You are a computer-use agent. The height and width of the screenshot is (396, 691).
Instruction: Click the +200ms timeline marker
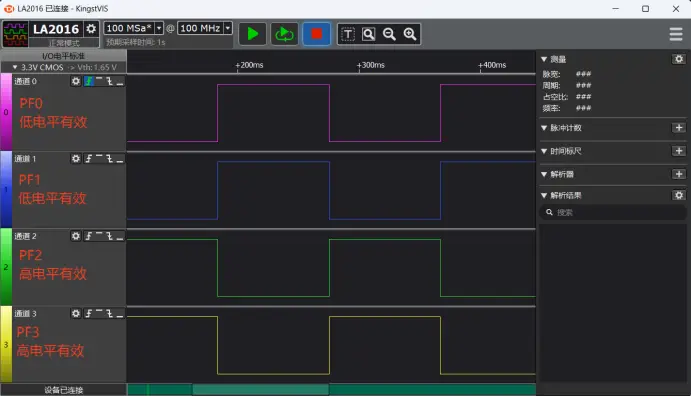[x=249, y=65]
